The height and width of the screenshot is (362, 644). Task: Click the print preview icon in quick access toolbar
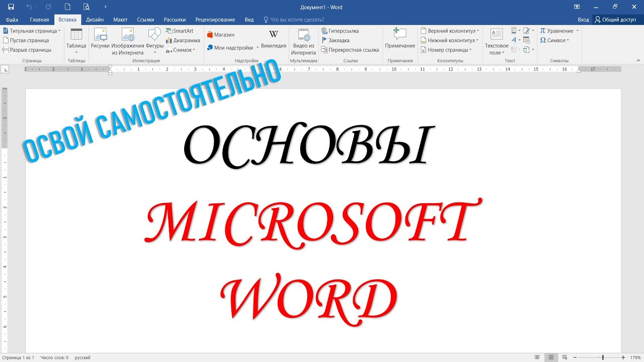[x=86, y=7]
